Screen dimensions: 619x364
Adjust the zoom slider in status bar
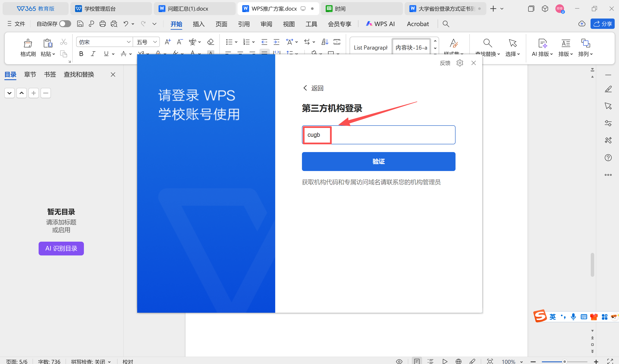coord(564,362)
